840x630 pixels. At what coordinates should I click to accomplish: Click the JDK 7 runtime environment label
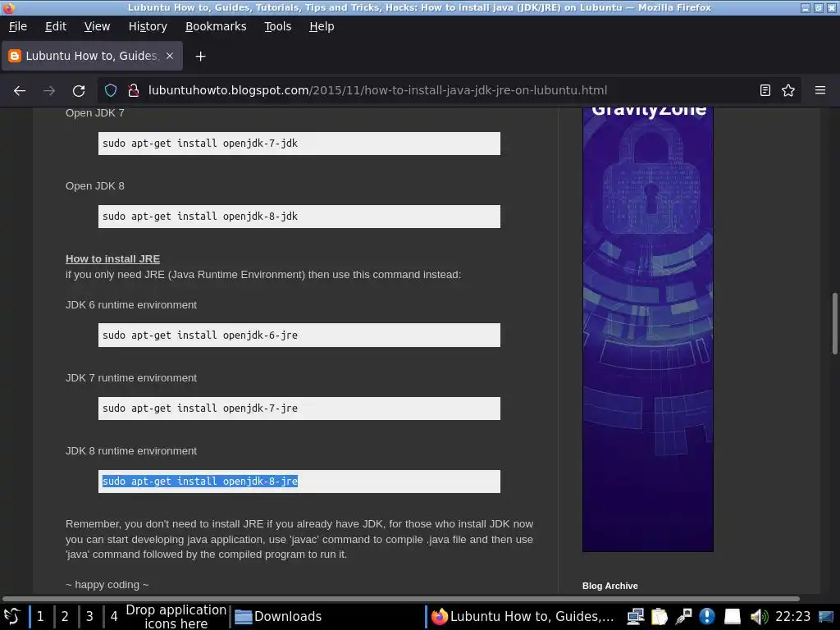pos(131,377)
